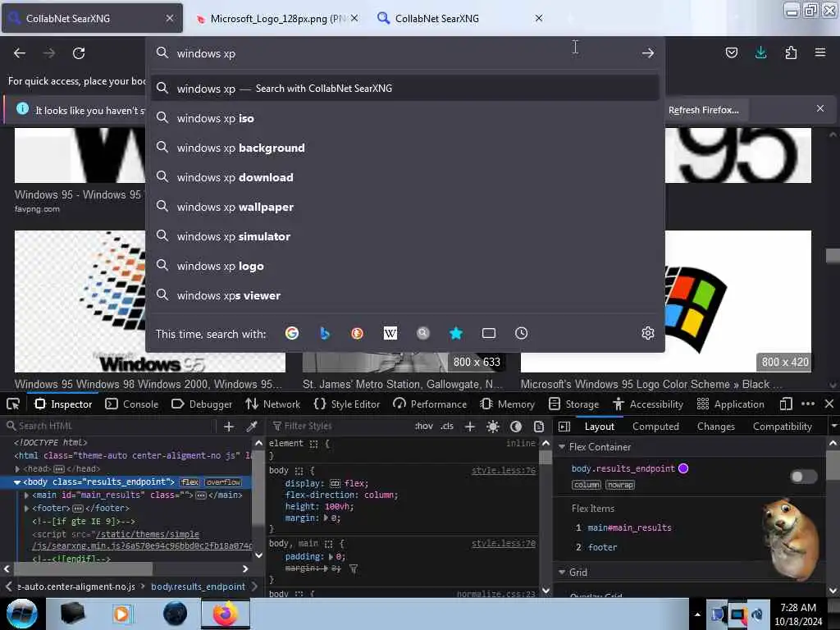Open the style.less:76 source link
Screen dimensions: 840x630
[503, 470]
